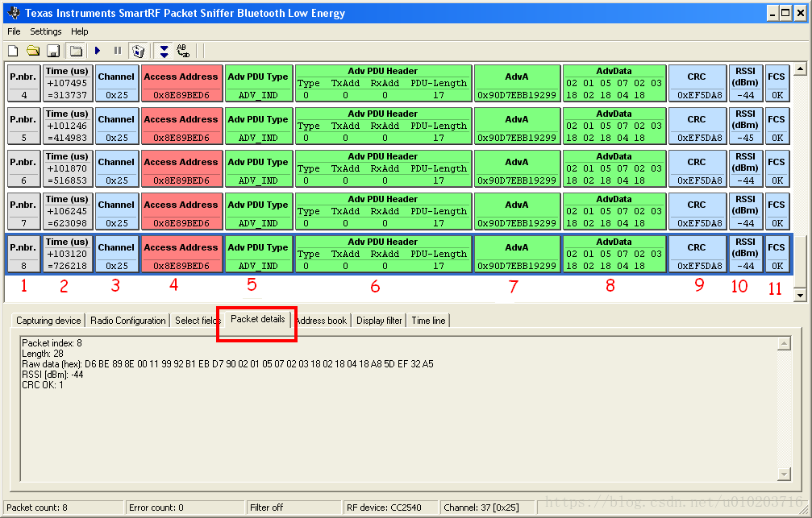812x518 pixels.
Task: Click time cell showing =516853
Action: pos(67,168)
